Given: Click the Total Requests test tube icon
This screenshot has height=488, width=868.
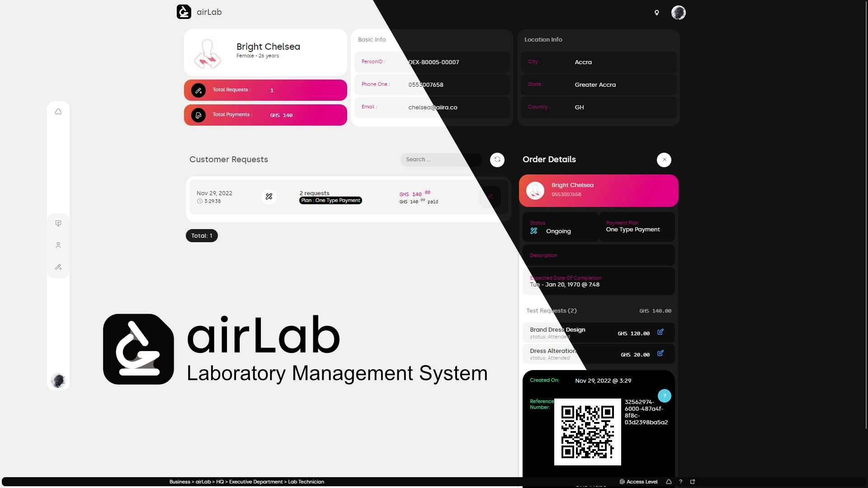Looking at the screenshot, I should click(198, 90).
